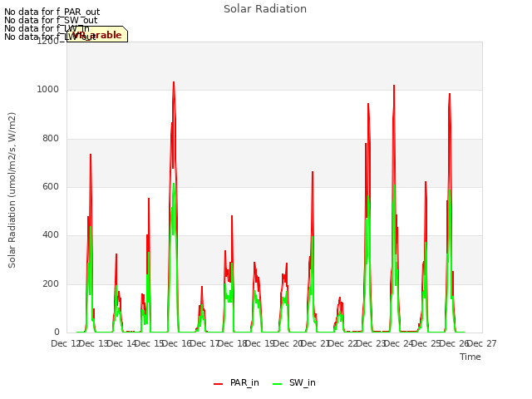Click the Dec 13 PAR_in peak top
Image resolution: width=532 pixels, height=399 pixels.
point(91,155)
